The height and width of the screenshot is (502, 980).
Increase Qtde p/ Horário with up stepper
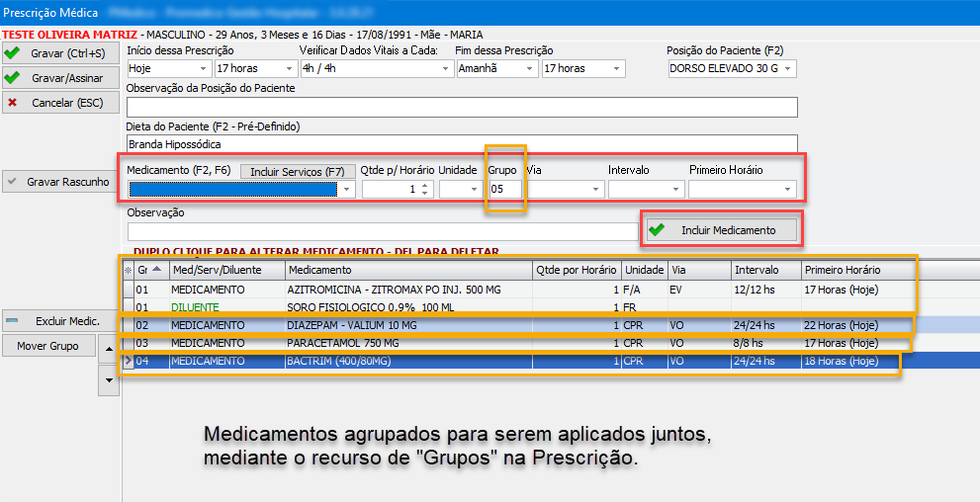[x=425, y=185]
